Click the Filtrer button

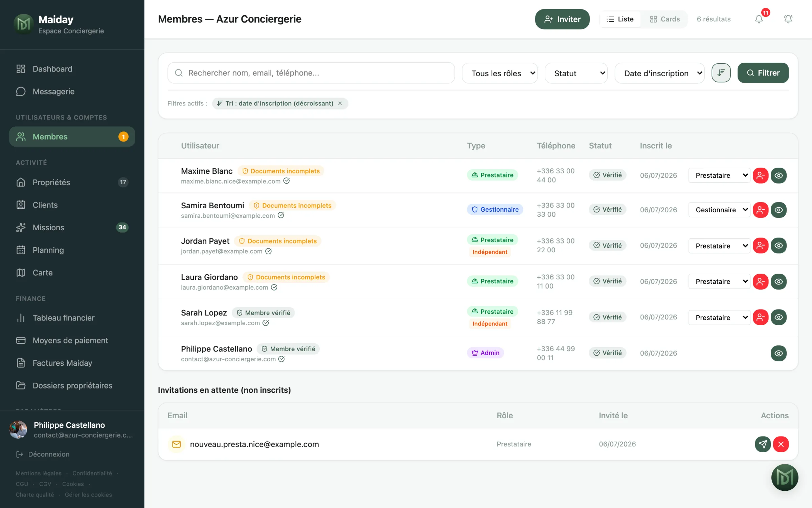pyautogui.click(x=763, y=73)
